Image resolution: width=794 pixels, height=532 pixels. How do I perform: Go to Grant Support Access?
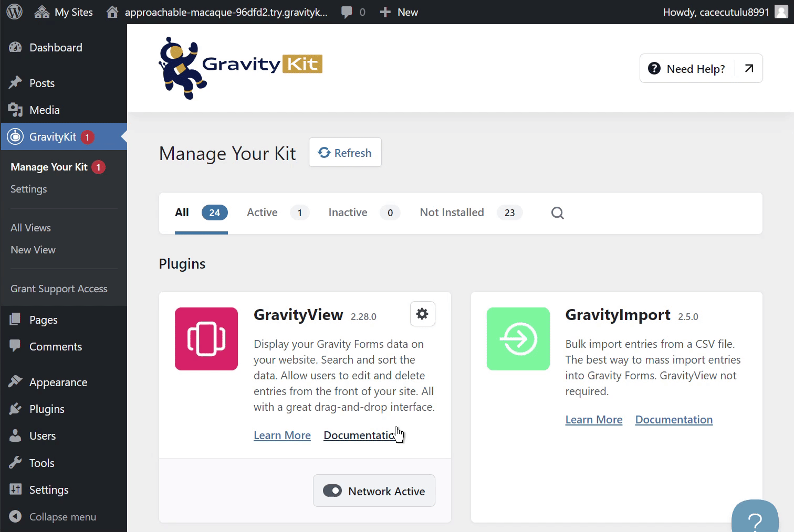pos(59,289)
